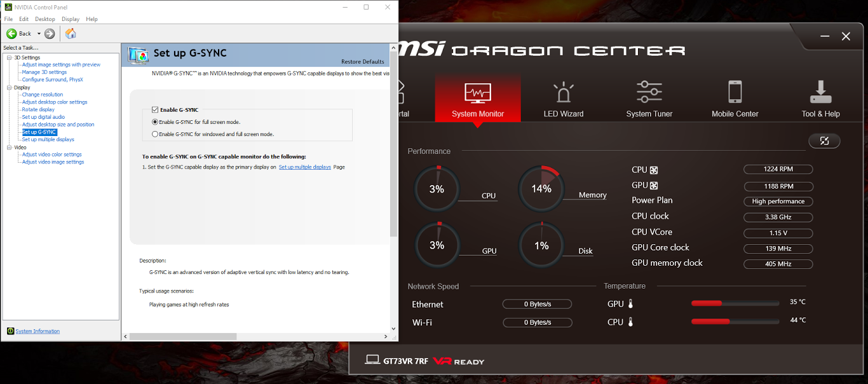Choose G-SYNC for windowed and full screen mode
Image resolution: width=868 pixels, height=384 pixels.
(155, 134)
